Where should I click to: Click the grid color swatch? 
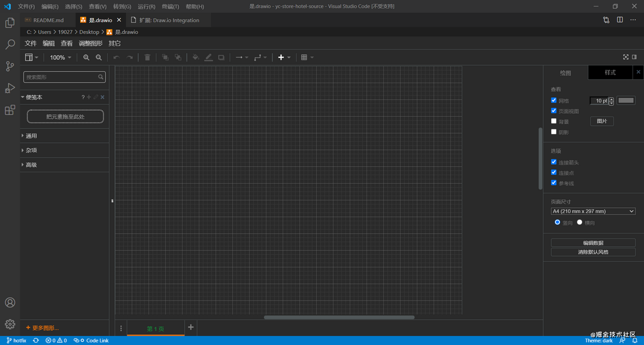[x=626, y=100]
